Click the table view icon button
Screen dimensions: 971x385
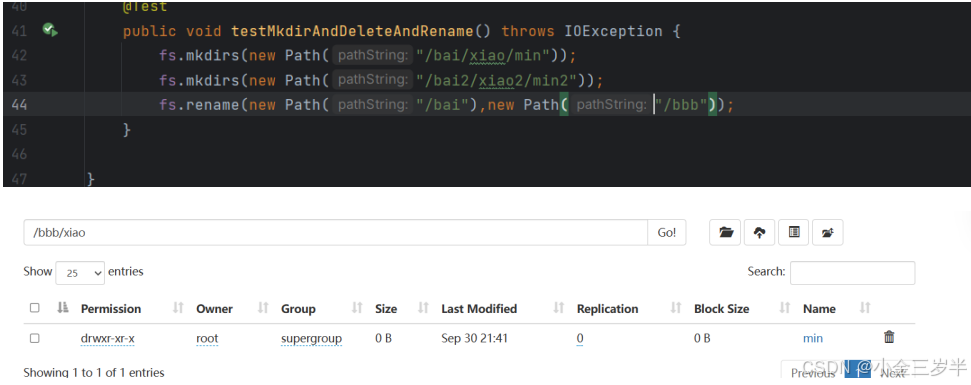click(794, 233)
